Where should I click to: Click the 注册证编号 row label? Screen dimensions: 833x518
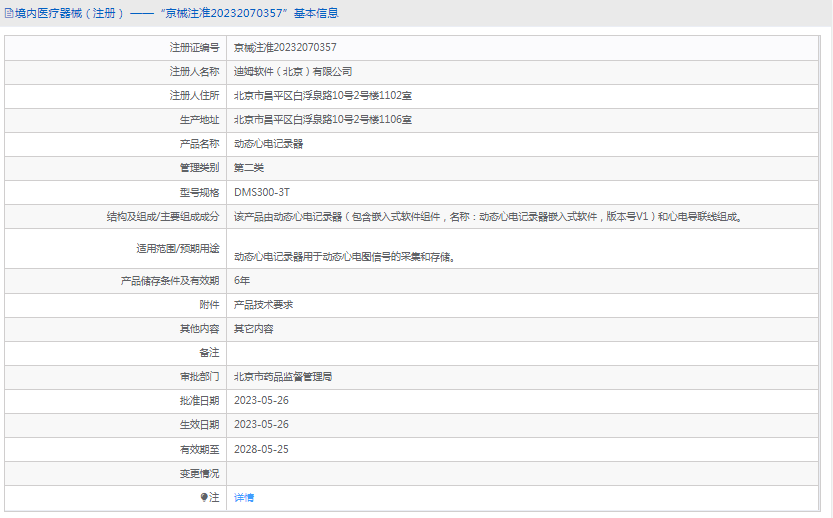pyautogui.click(x=194, y=48)
